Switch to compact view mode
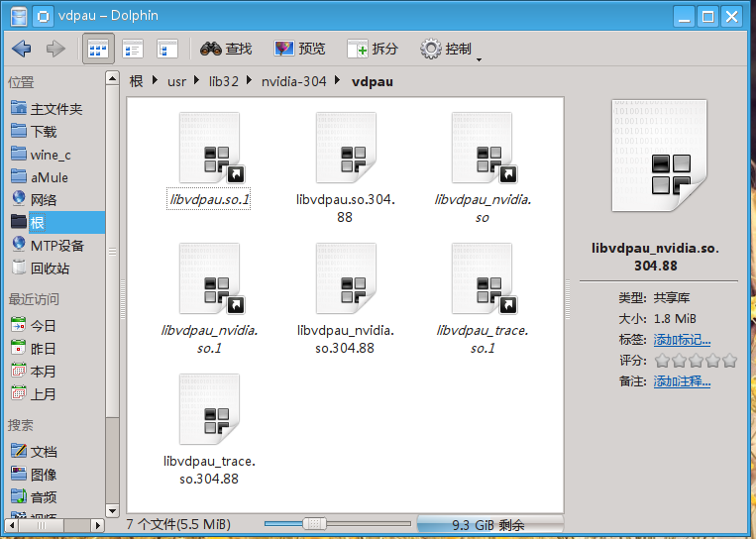756x539 pixels. [x=133, y=49]
